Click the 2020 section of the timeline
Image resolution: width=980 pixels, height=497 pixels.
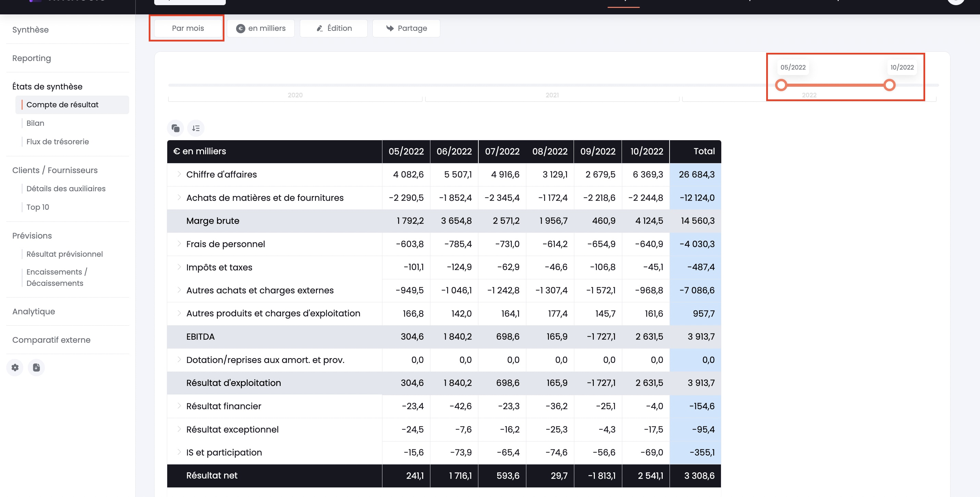(x=295, y=95)
